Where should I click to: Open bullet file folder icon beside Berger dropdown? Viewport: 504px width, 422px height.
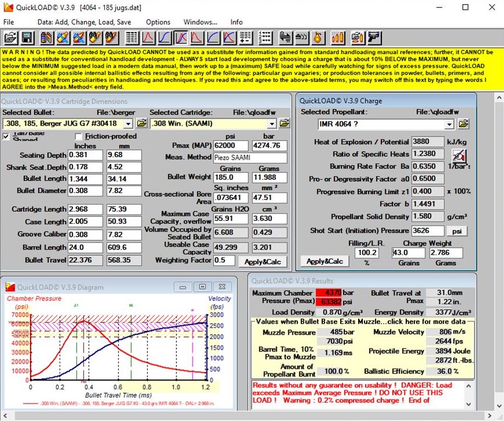142,123
